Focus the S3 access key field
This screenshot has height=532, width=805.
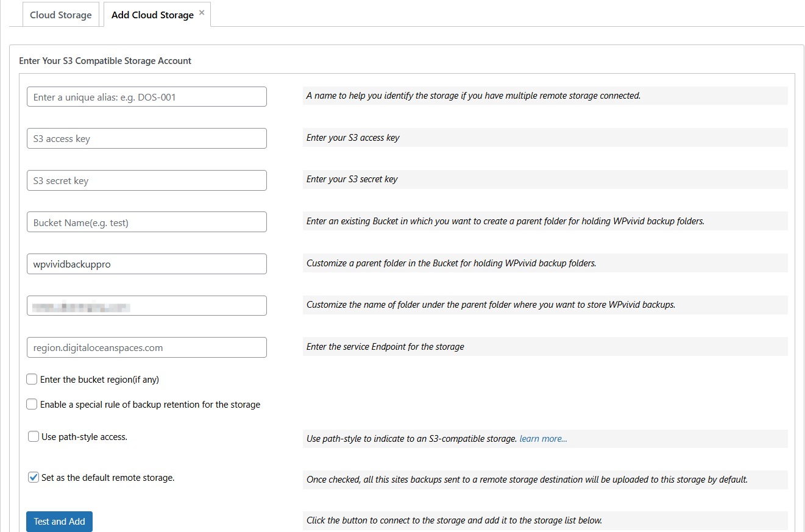pos(146,138)
